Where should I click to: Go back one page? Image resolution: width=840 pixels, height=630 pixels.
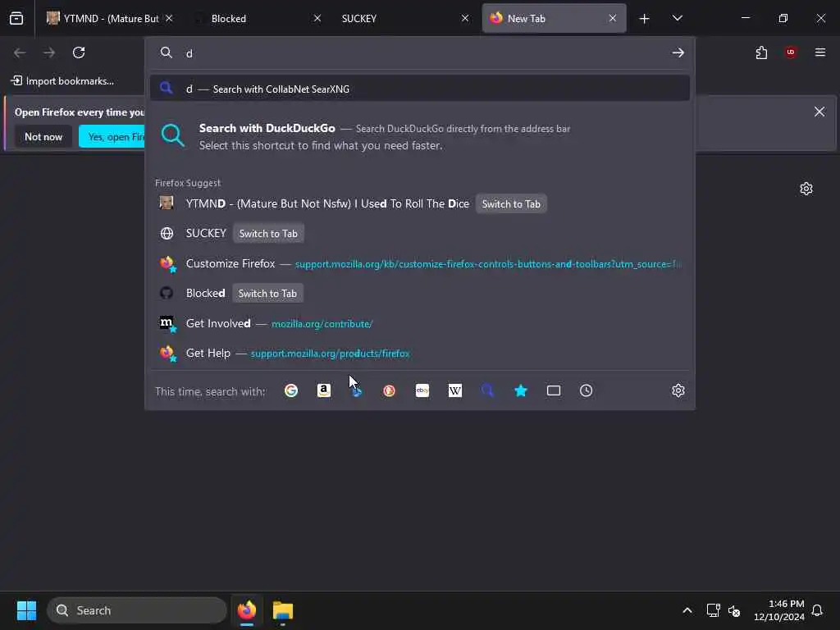(x=20, y=52)
